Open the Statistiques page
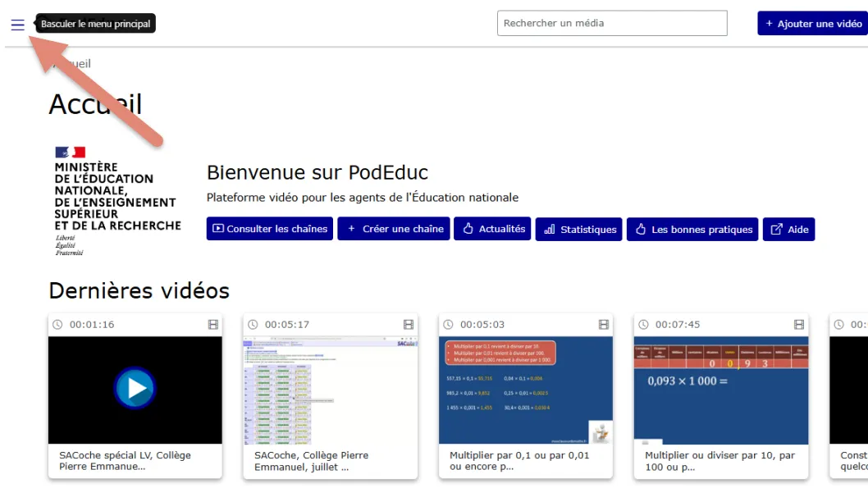The image size is (868, 488). click(579, 229)
